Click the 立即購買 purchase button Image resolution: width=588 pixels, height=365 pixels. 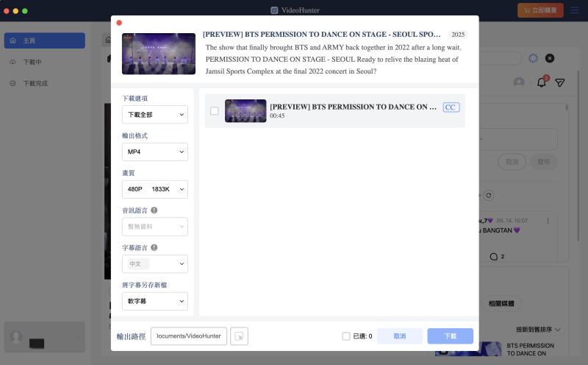(540, 10)
